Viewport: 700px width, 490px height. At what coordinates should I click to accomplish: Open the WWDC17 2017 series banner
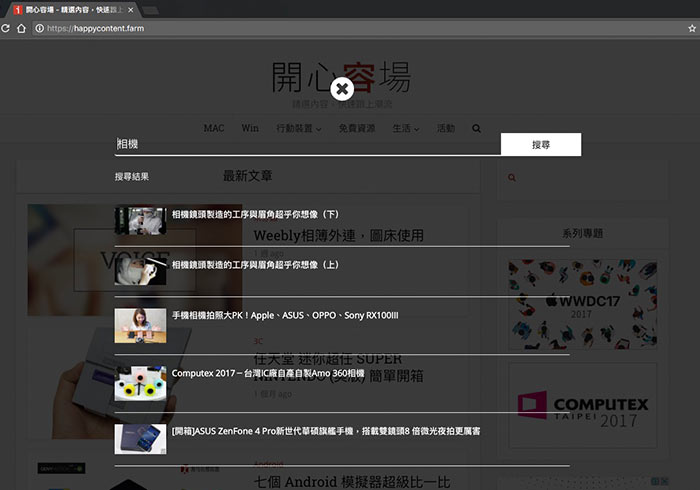click(x=583, y=304)
